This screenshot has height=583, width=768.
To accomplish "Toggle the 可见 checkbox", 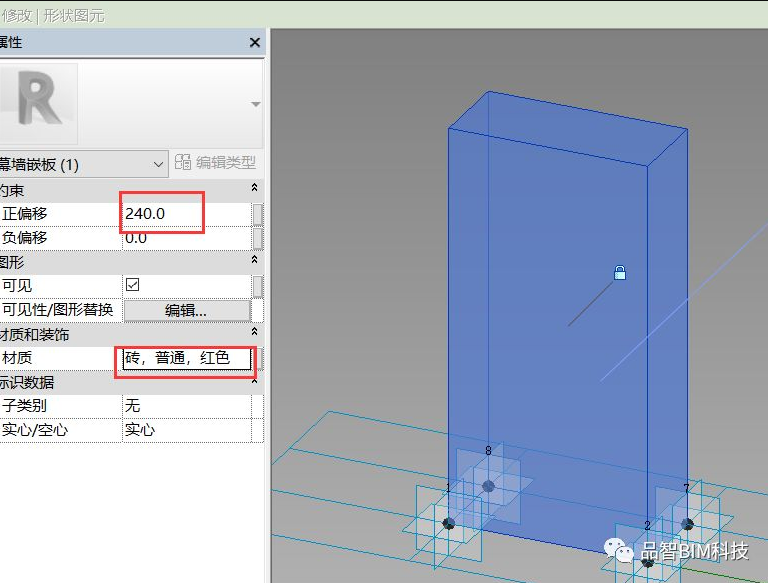I will [x=132, y=285].
